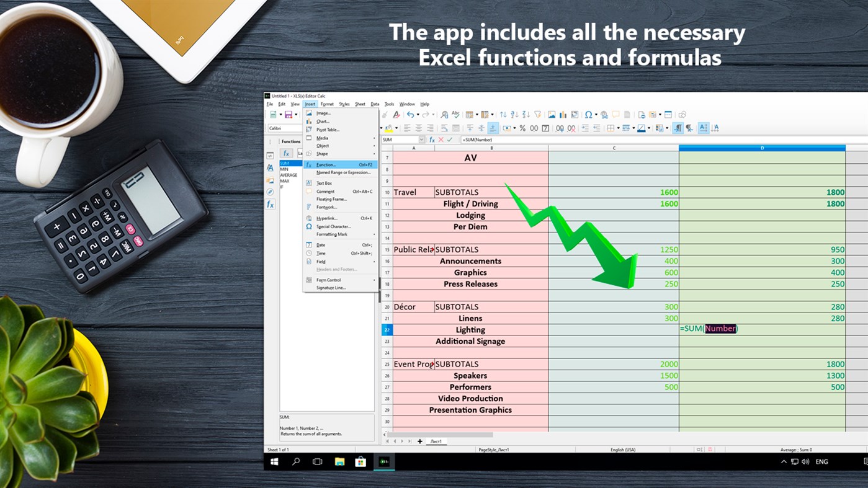Insert a special character using the Omega icon
868x488 pixels.
(588, 114)
